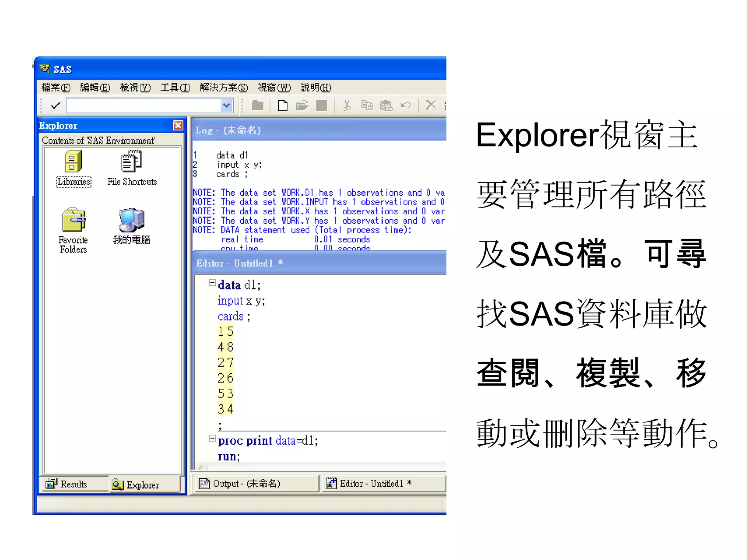Open the 視窗(W) menu

[274, 87]
